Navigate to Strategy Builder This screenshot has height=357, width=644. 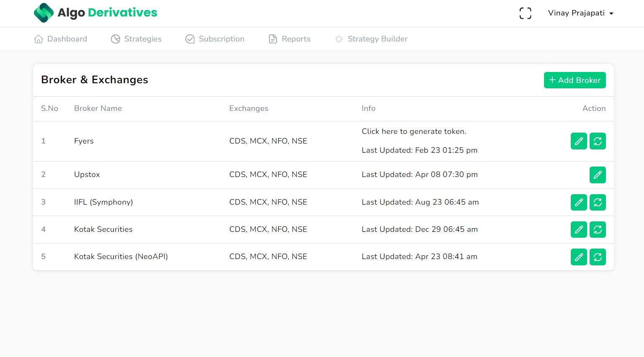pos(372,39)
